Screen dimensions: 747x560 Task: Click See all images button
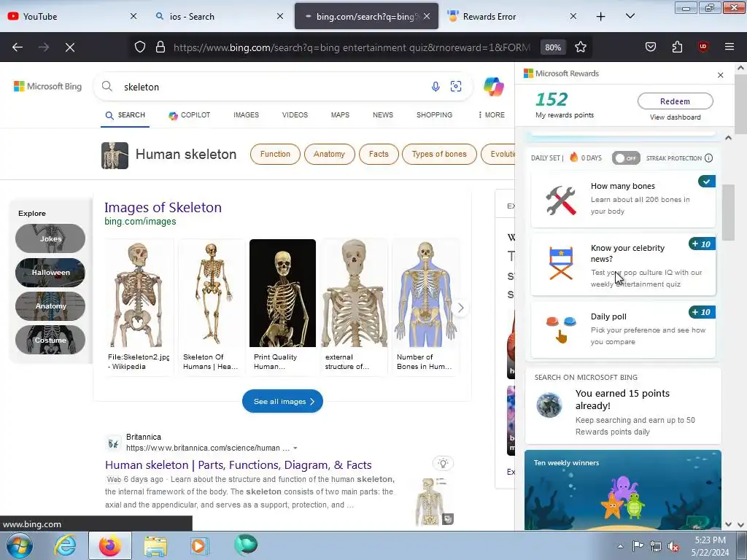click(x=282, y=402)
